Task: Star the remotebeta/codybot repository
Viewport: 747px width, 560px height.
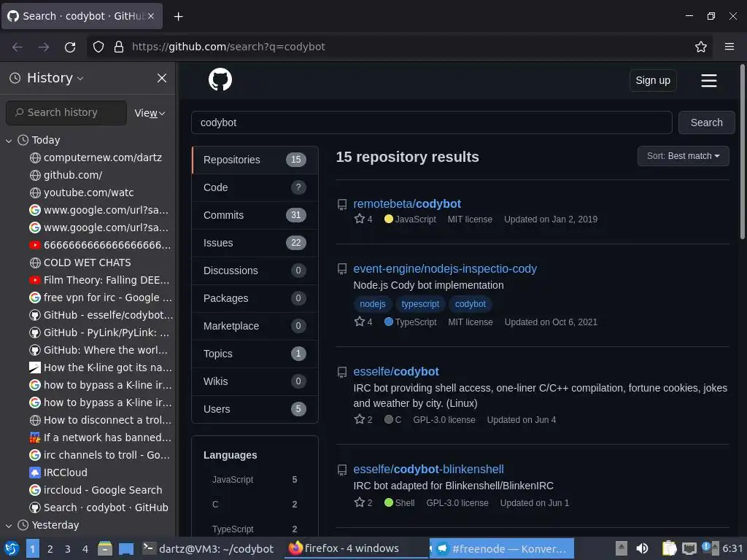Action: coord(360,219)
